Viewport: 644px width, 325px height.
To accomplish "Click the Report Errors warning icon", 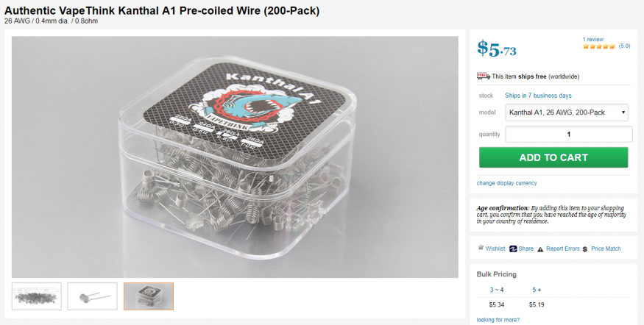I will click(540, 249).
